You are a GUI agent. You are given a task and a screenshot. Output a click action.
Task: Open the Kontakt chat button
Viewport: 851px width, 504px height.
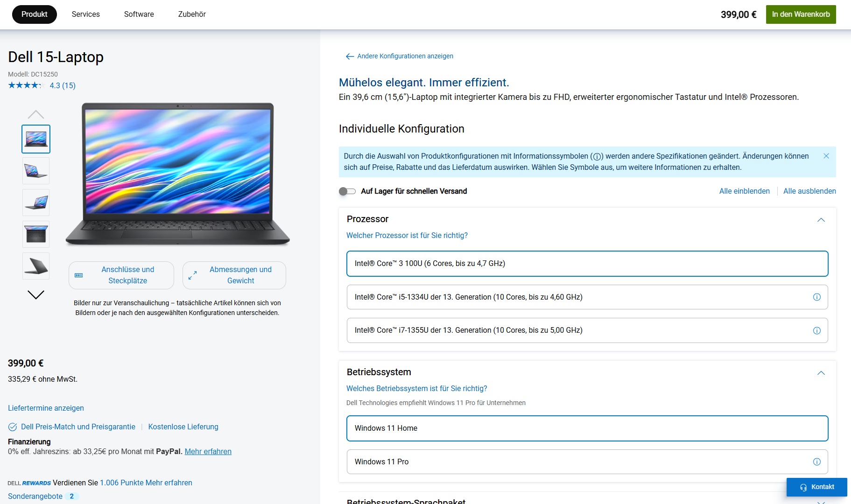click(817, 487)
